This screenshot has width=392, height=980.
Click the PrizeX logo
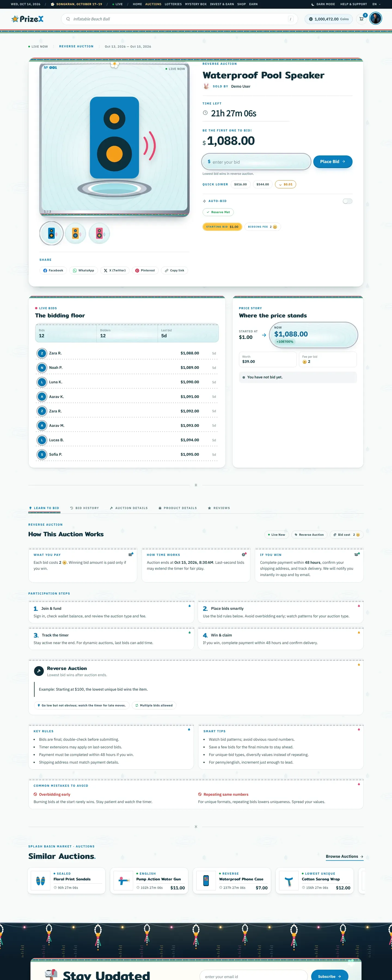27,19
